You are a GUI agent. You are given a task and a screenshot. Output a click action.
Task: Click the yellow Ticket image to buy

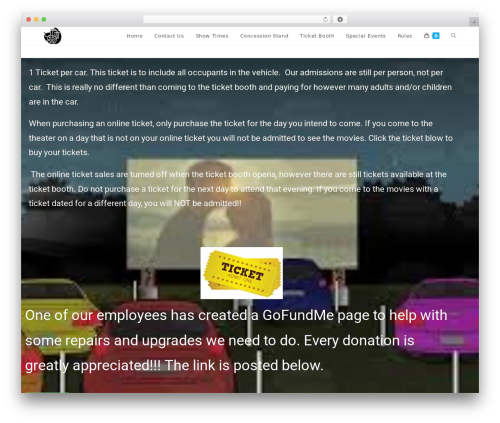242,273
